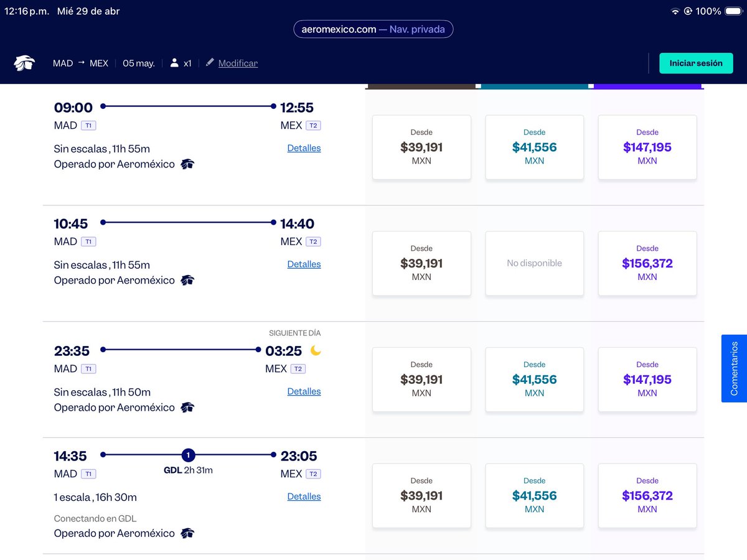The width and height of the screenshot is (747, 560).
Task: Click the 'SIGUIENTE DÍA' label
Action: pos(295,334)
